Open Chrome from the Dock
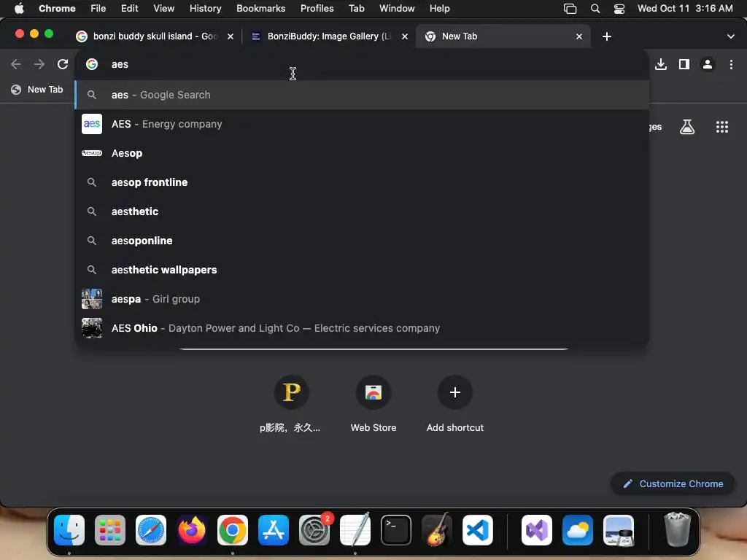The width and height of the screenshot is (747, 560). (x=233, y=530)
